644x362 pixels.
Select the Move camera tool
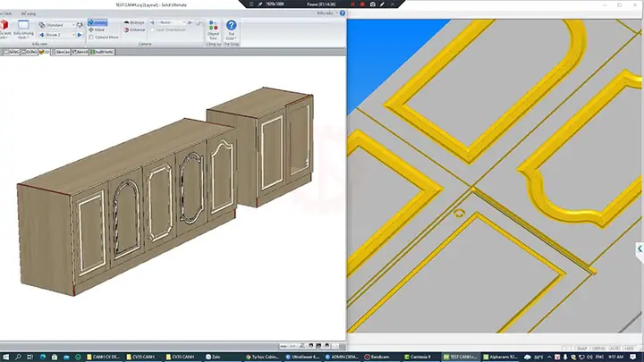pos(97,30)
